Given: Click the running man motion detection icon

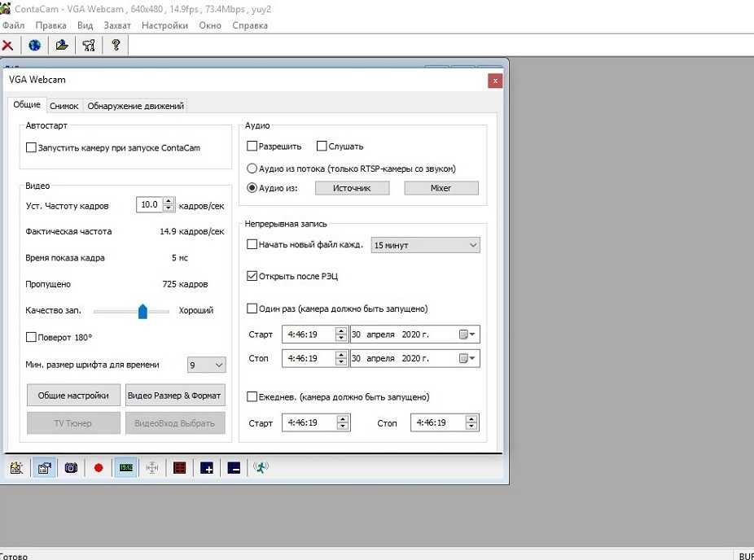Looking at the screenshot, I should [261, 467].
